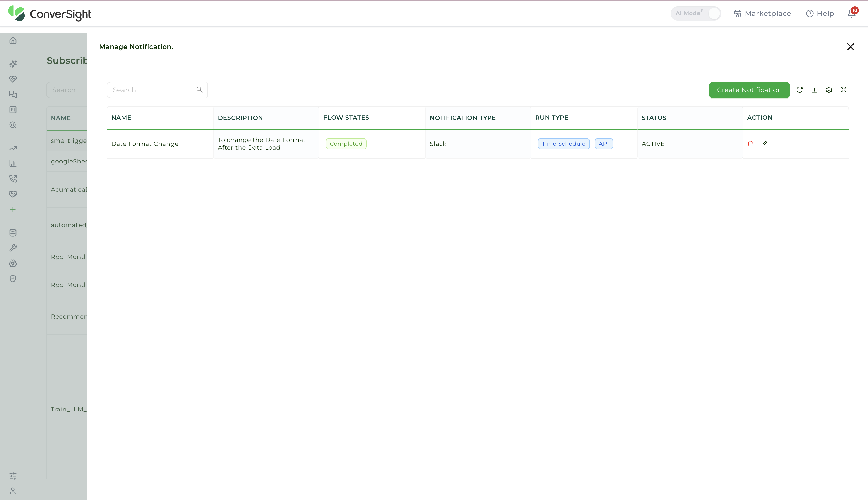This screenshot has width=868, height=500.
Task: Open the gear settings icon in the sidebar
Action: tap(13, 263)
